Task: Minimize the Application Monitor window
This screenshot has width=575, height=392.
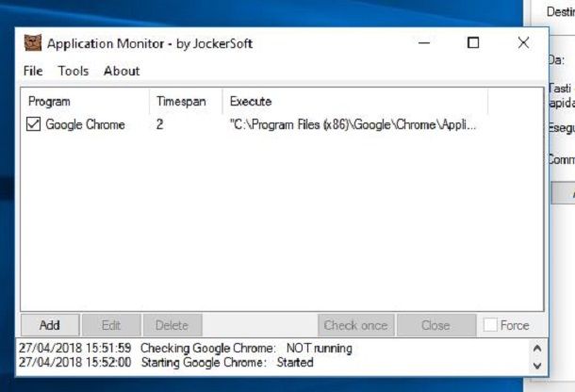Action: [424, 43]
